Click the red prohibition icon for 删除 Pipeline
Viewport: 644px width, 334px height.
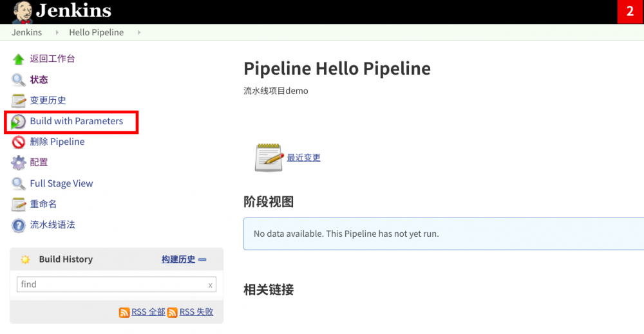[x=18, y=142]
